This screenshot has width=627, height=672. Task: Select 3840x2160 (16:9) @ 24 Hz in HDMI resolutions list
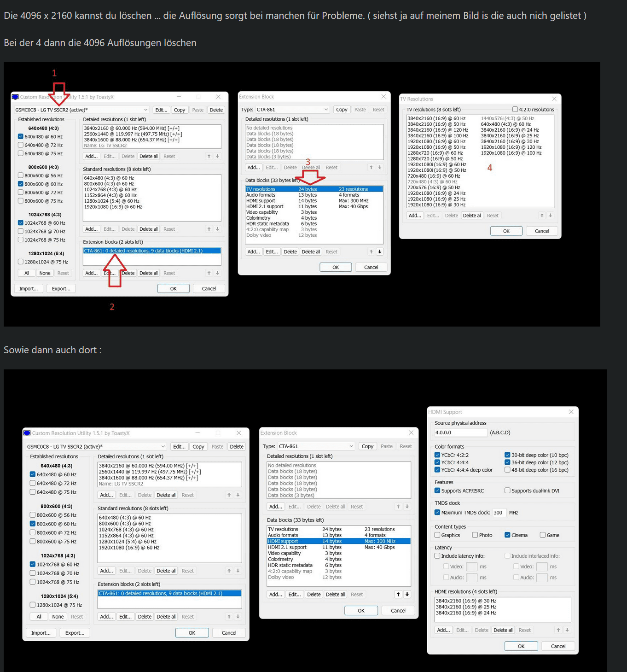[466, 613]
